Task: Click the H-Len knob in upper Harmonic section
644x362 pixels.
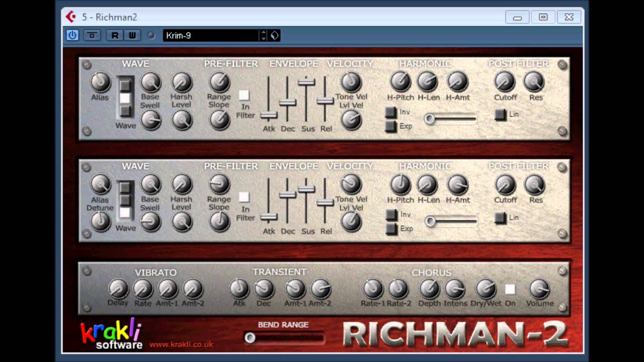Action: (427, 81)
